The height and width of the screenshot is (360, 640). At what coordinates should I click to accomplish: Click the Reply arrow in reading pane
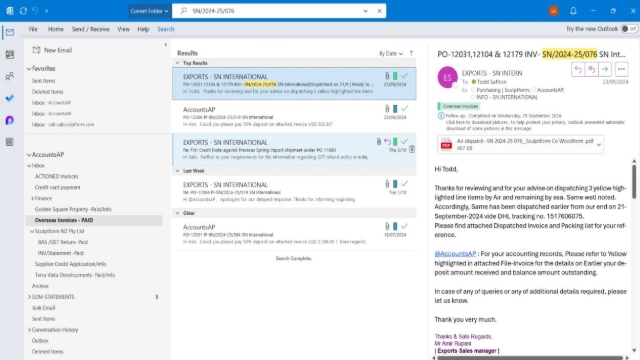(x=578, y=69)
